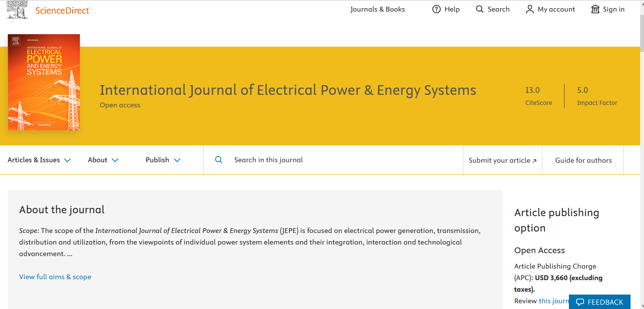The image size is (644, 309).
Task: Click the journal title heading link
Action: (x=288, y=90)
